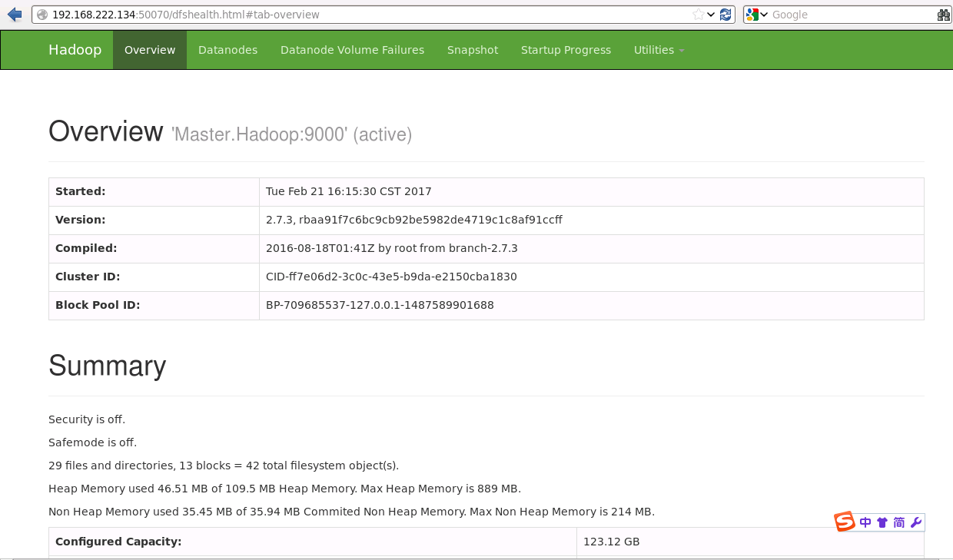Click the Hadoop brand link

[x=75, y=50]
